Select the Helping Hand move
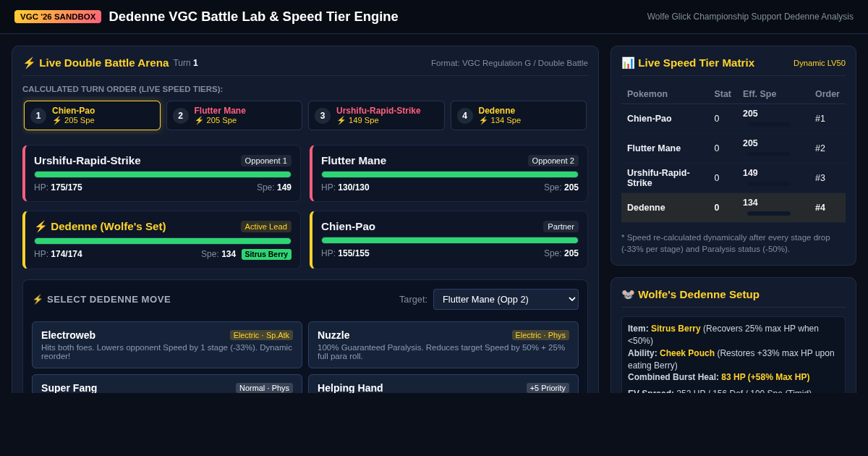868x456 pixels. click(443, 384)
